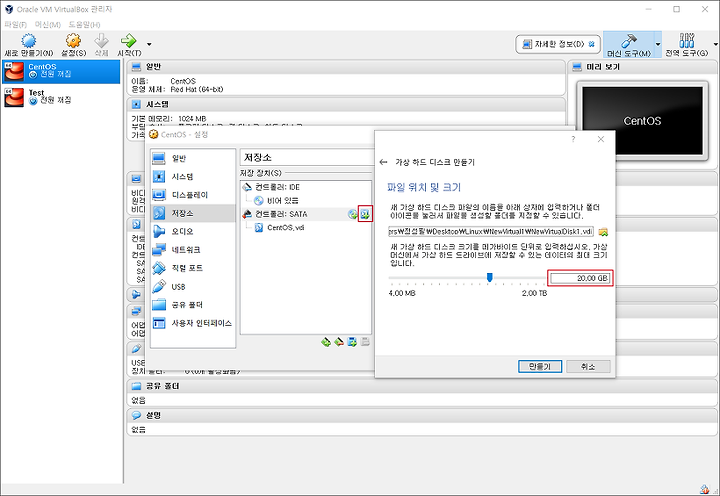This screenshot has width=720, height=496.
Task: Click the back arrow in disk wizard
Action: [x=383, y=162]
